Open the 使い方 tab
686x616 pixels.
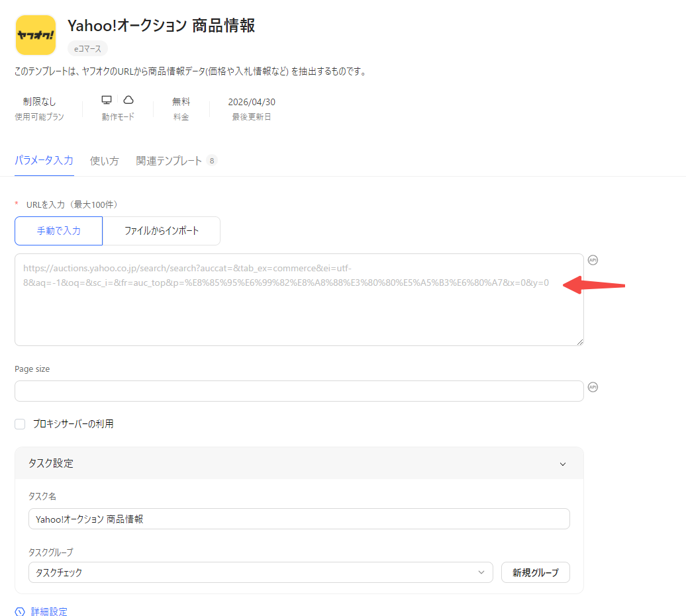[104, 161]
